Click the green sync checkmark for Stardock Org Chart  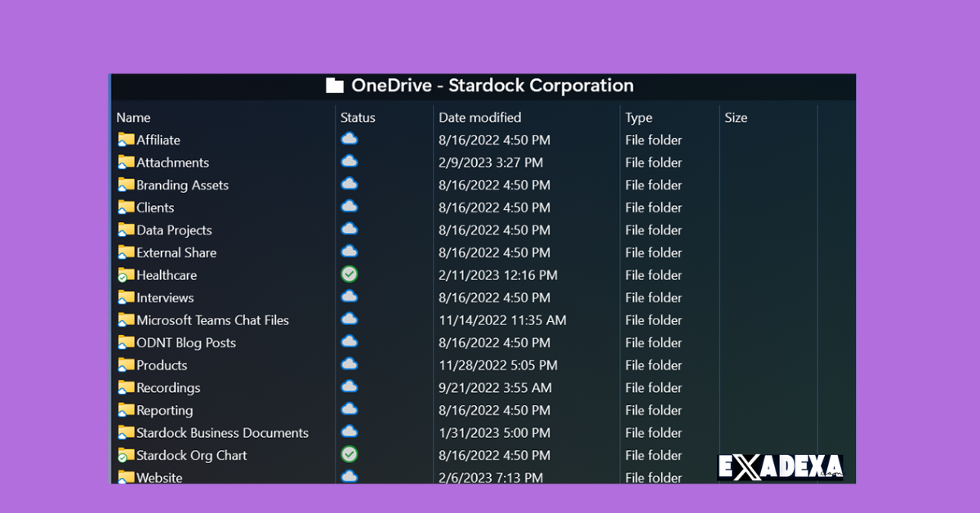coord(350,455)
